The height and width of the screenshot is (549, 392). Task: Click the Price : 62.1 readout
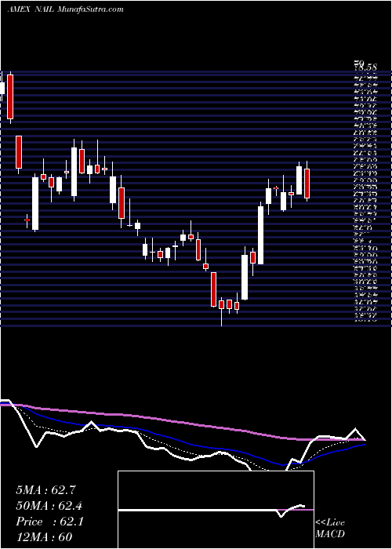pos(49,522)
